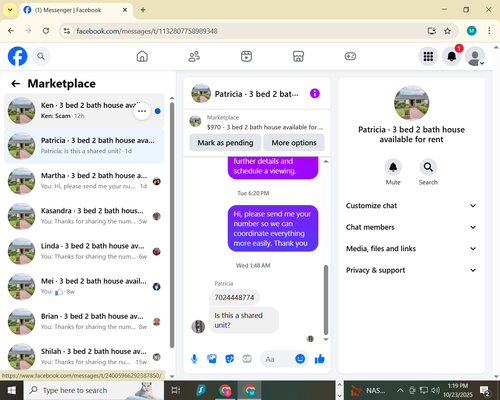Click More options button
500x400 pixels.
294,143
